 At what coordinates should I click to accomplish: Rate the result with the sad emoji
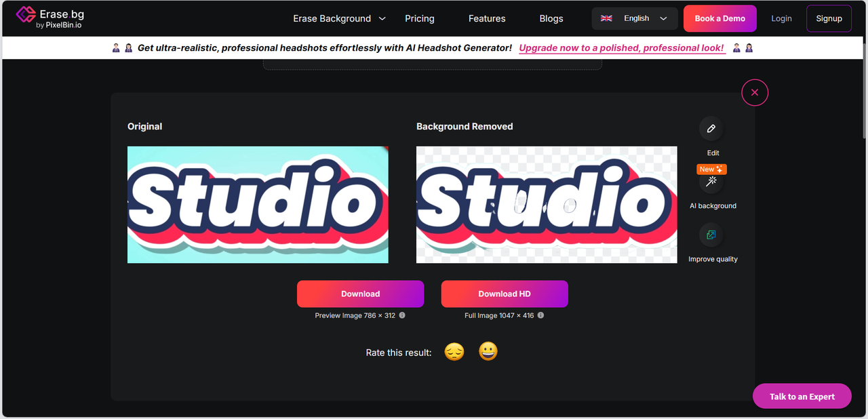(454, 352)
